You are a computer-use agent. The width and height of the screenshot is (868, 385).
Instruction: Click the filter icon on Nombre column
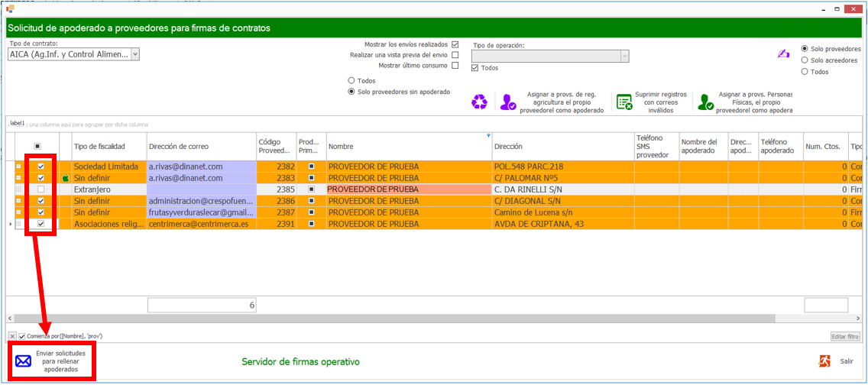click(x=488, y=136)
